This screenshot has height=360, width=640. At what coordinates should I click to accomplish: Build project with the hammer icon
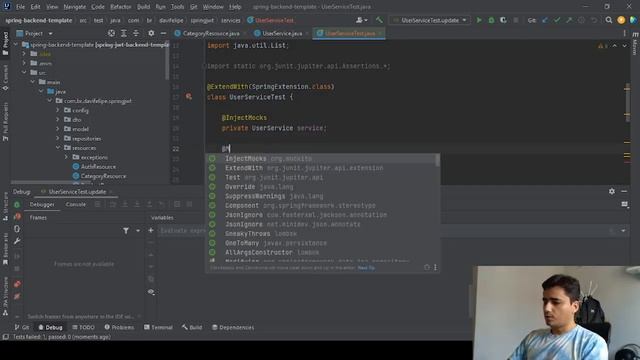tap(379, 20)
